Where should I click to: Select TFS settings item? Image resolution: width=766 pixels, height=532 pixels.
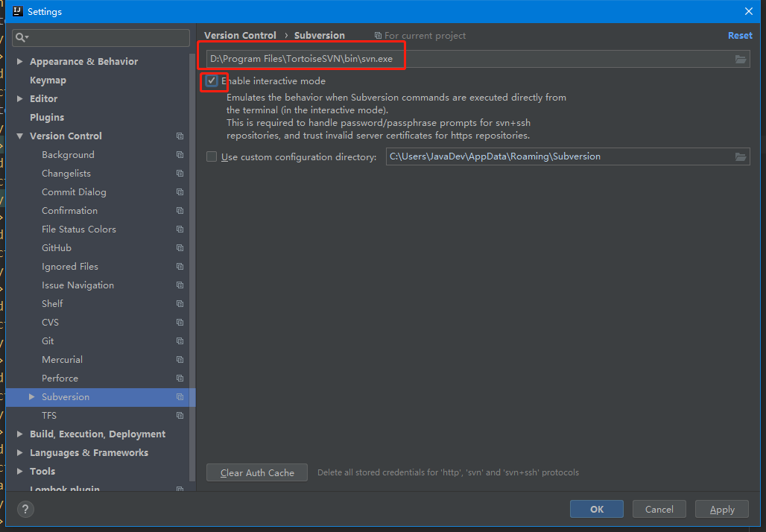tap(49, 416)
